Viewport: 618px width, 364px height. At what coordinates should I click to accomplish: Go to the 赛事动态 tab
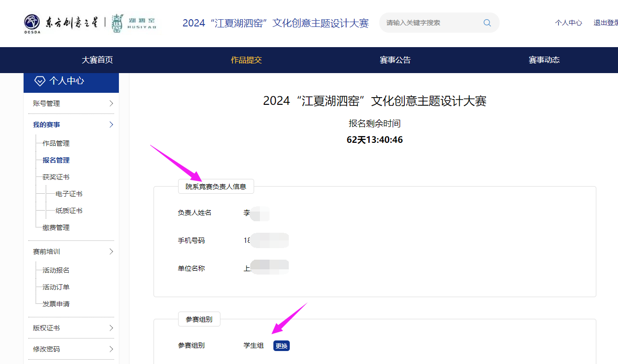[x=544, y=60]
